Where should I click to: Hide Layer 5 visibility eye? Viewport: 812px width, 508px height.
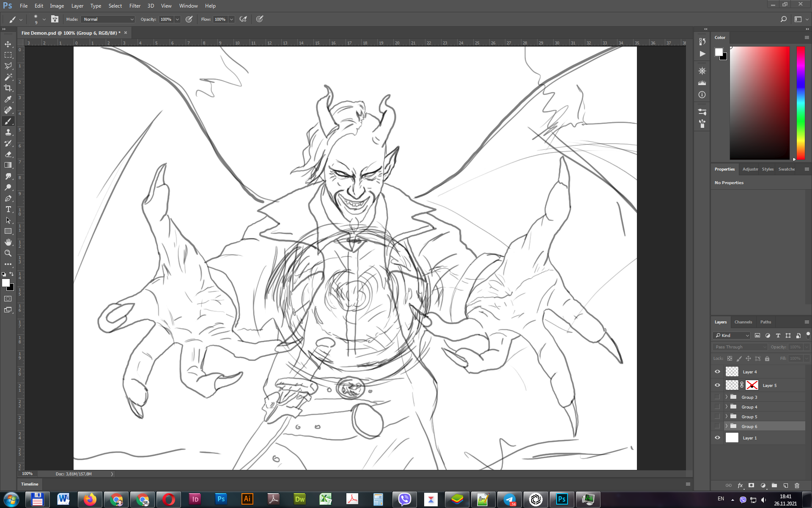click(717, 385)
